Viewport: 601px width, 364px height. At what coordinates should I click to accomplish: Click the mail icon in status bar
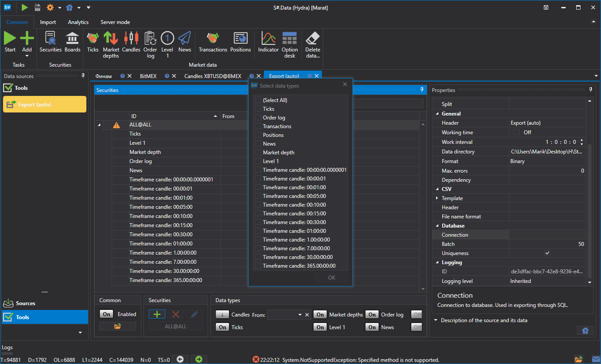click(x=596, y=359)
